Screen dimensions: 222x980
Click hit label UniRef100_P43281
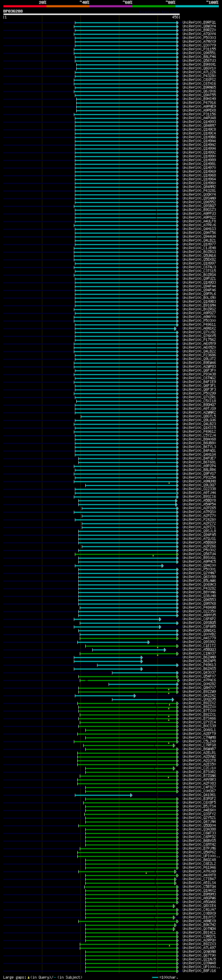point(199,191)
